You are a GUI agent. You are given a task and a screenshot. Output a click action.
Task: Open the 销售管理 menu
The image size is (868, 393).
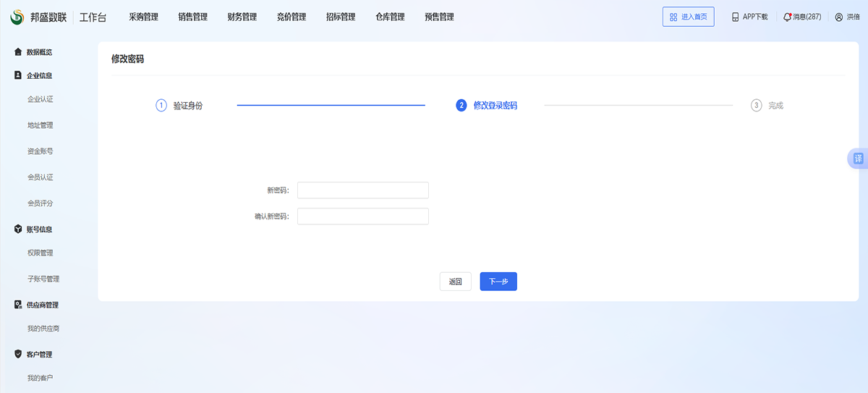point(192,17)
